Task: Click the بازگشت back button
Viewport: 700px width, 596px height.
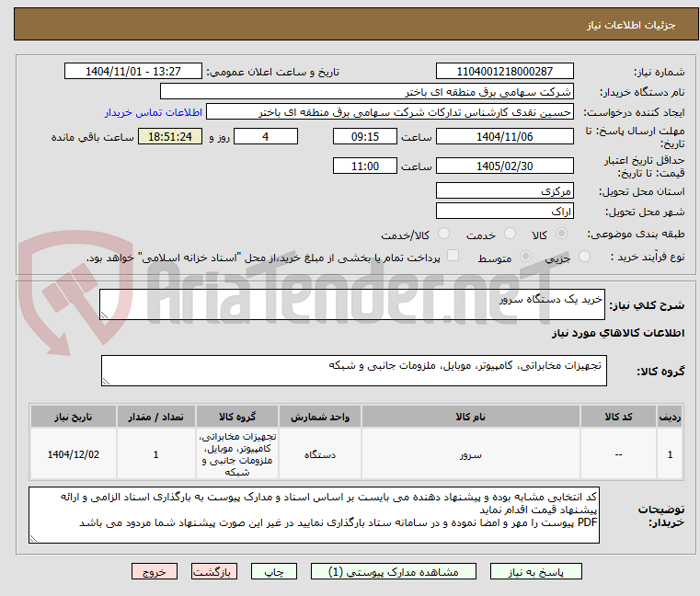Action: (x=213, y=572)
